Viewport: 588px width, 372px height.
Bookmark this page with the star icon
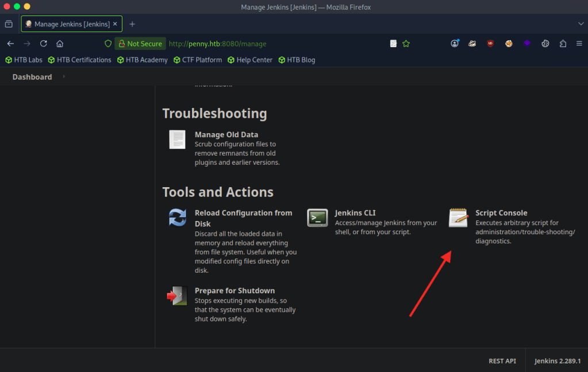[406, 44]
